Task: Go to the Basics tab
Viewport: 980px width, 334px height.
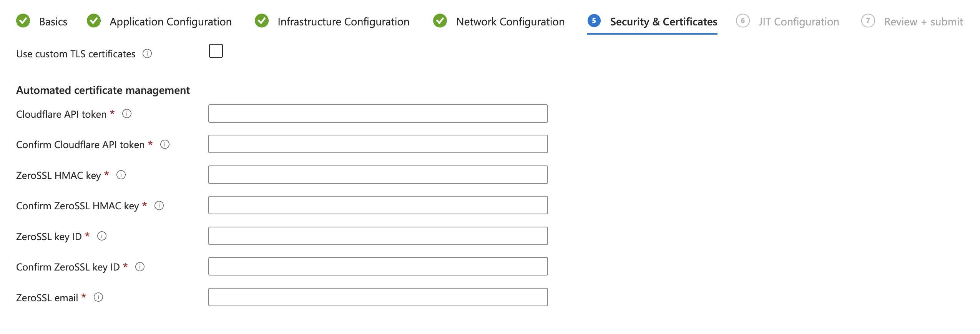Action: point(53,22)
